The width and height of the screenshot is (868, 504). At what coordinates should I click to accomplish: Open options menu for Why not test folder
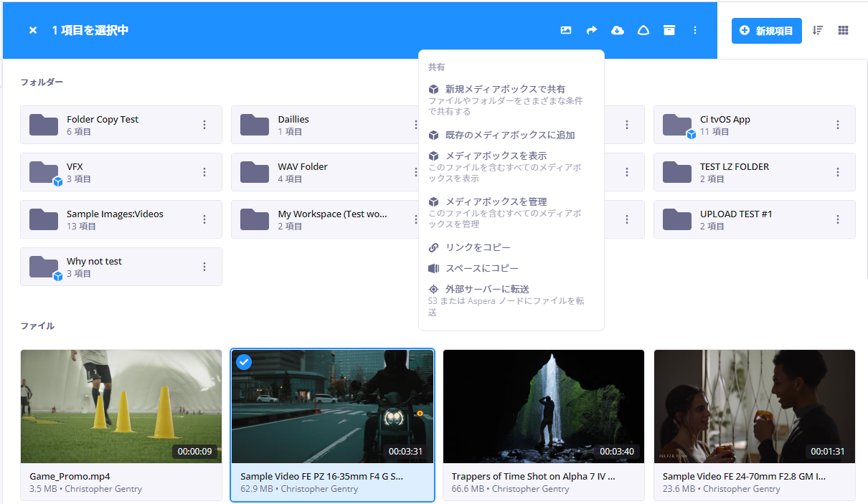(x=204, y=267)
